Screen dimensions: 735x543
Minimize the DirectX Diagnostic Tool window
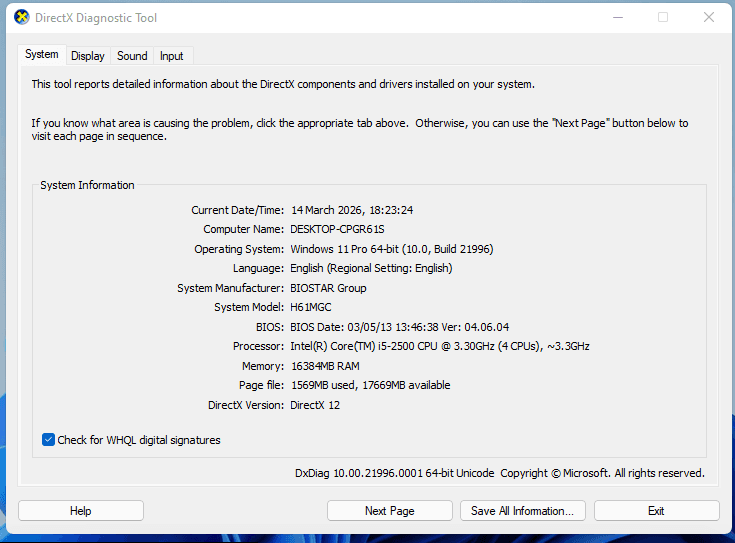(x=618, y=17)
